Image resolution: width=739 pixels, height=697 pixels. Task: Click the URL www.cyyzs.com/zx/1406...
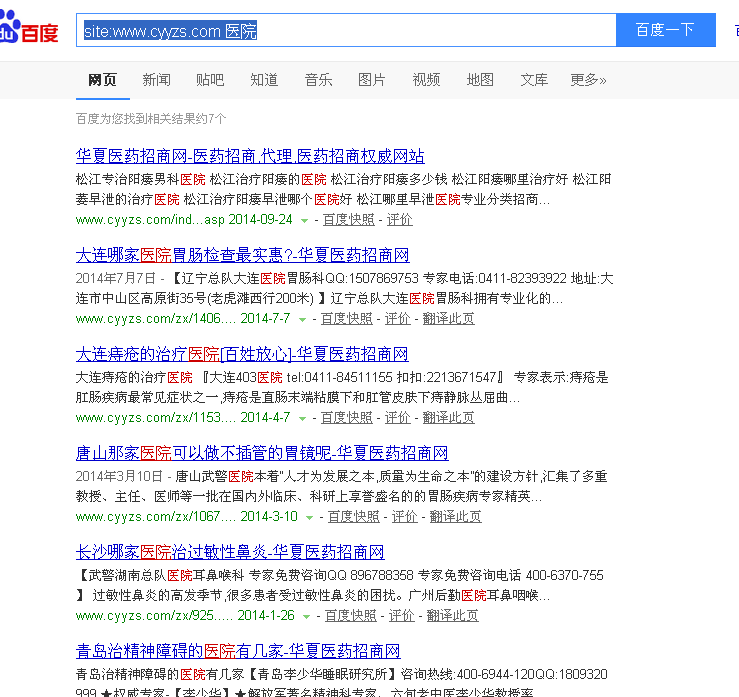tap(156, 319)
